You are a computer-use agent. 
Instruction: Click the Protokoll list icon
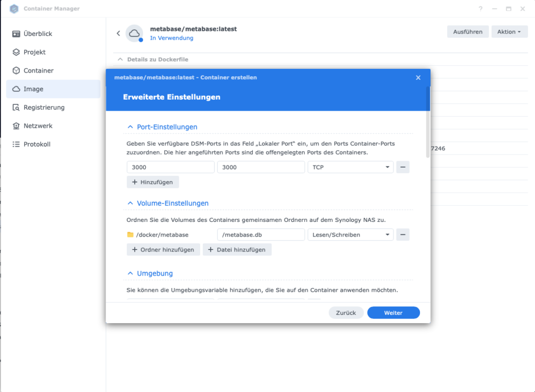(16, 144)
